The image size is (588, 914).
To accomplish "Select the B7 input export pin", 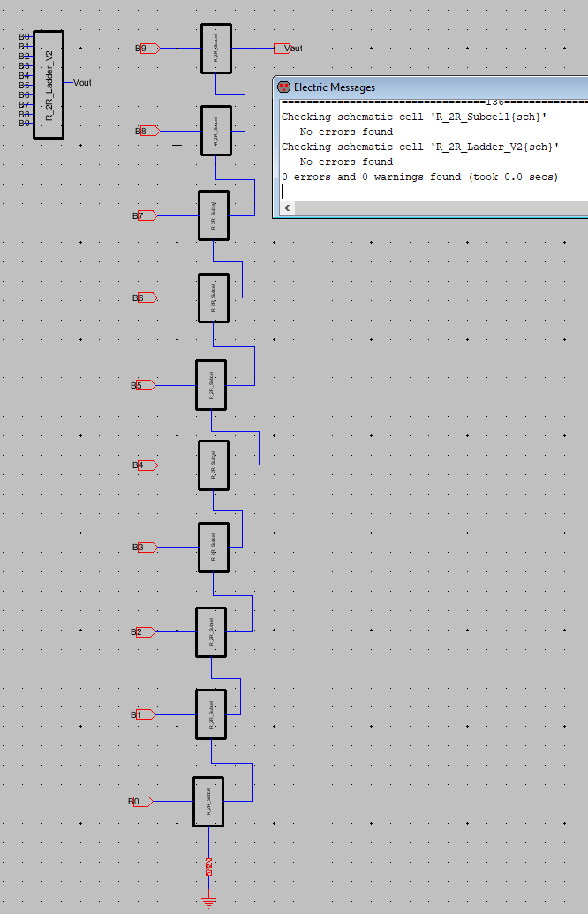I will [147, 215].
